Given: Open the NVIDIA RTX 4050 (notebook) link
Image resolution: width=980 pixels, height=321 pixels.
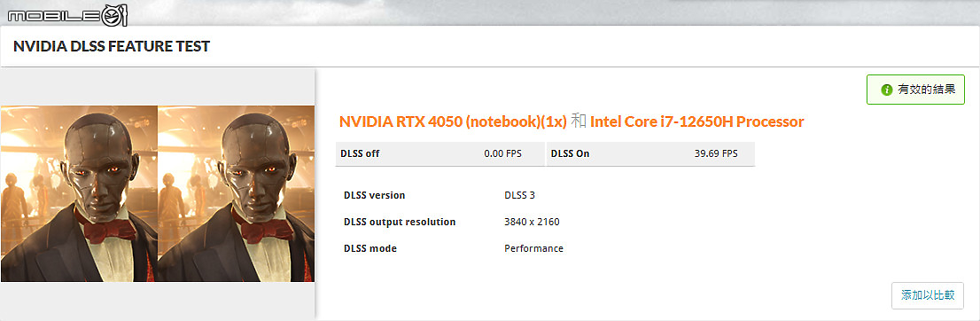Looking at the screenshot, I should 453,121.
